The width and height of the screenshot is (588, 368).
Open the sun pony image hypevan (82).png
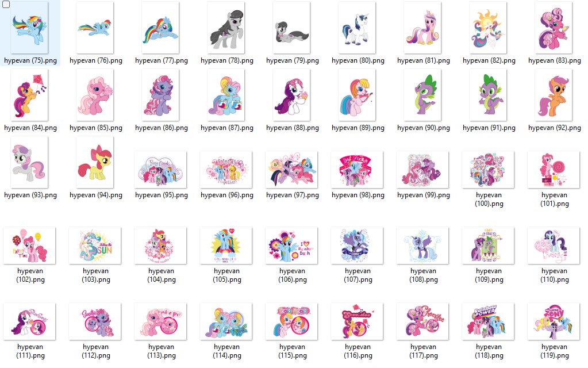pos(488,27)
